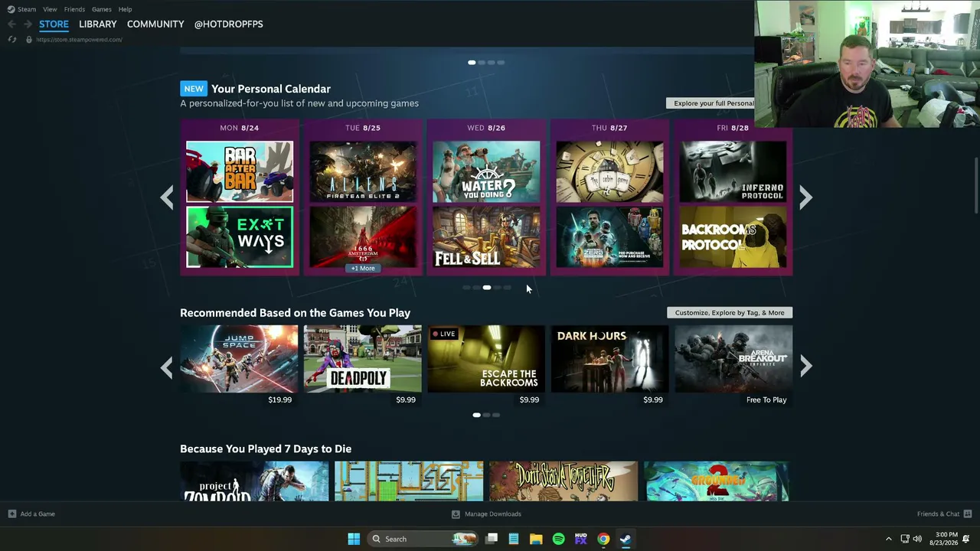
Task: Open Manage Downloads
Action: [493, 514]
